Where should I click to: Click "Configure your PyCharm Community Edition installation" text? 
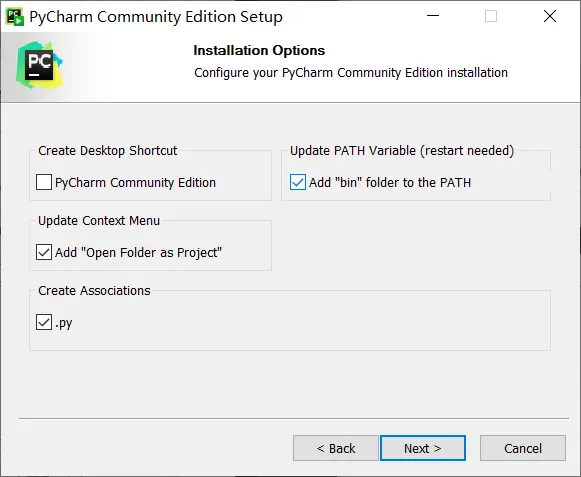(x=351, y=73)
